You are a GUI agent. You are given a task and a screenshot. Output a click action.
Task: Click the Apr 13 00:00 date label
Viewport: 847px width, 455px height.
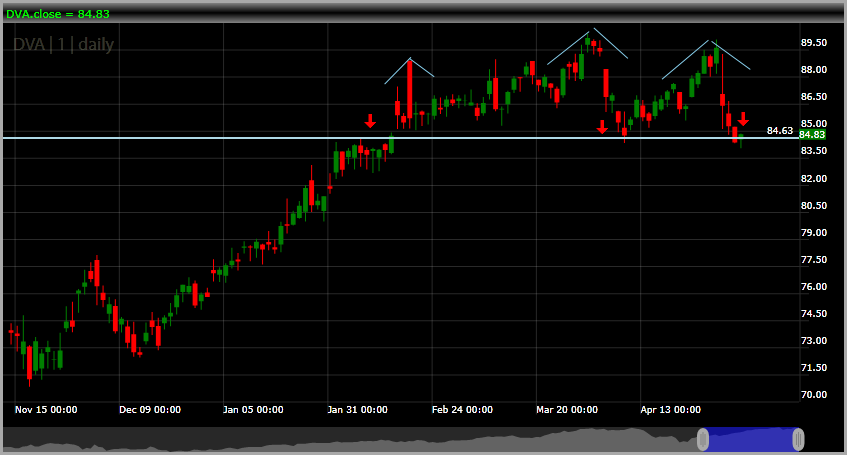tap(670, 410)
